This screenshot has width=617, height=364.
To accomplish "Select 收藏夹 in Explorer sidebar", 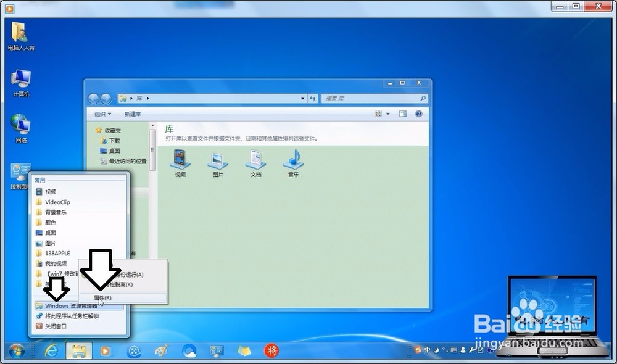I will [108, 130].
